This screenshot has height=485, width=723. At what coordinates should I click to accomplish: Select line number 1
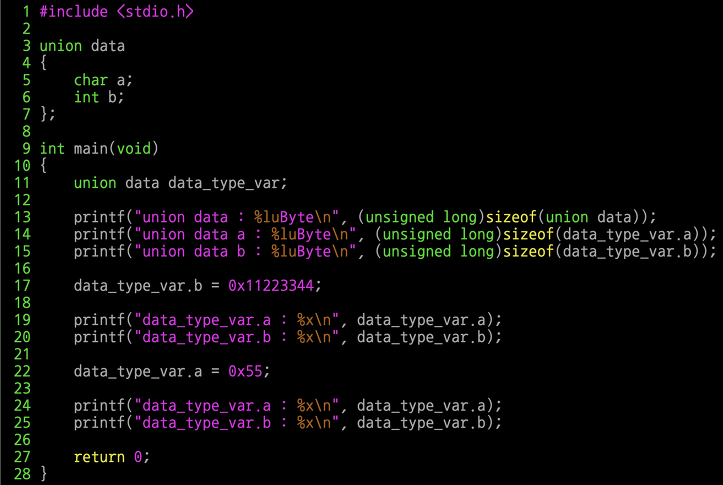26,12
